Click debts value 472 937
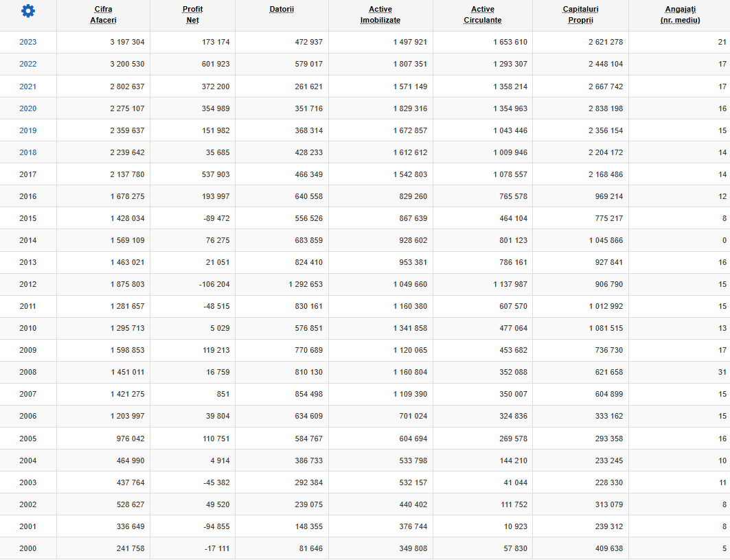The height and width of the screenshot is (560, 730). pyautogui.click(x=308, y=43)
